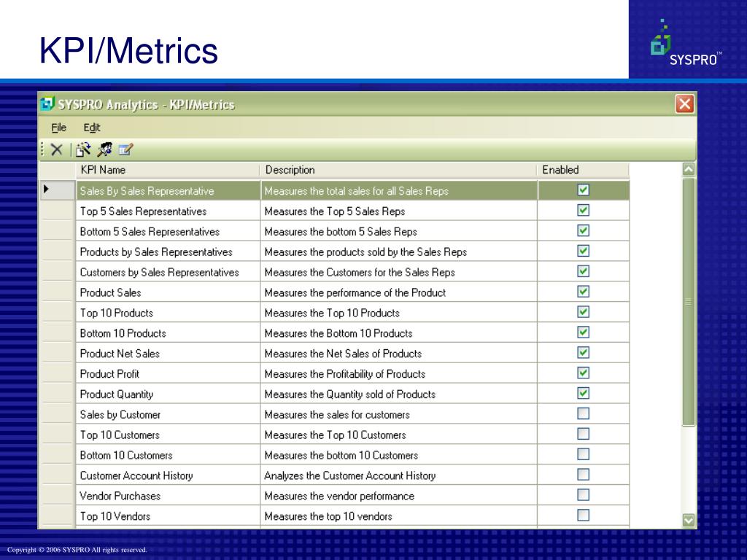
Task: Enable the Customer Account History KPI
Action: point(583,474)
